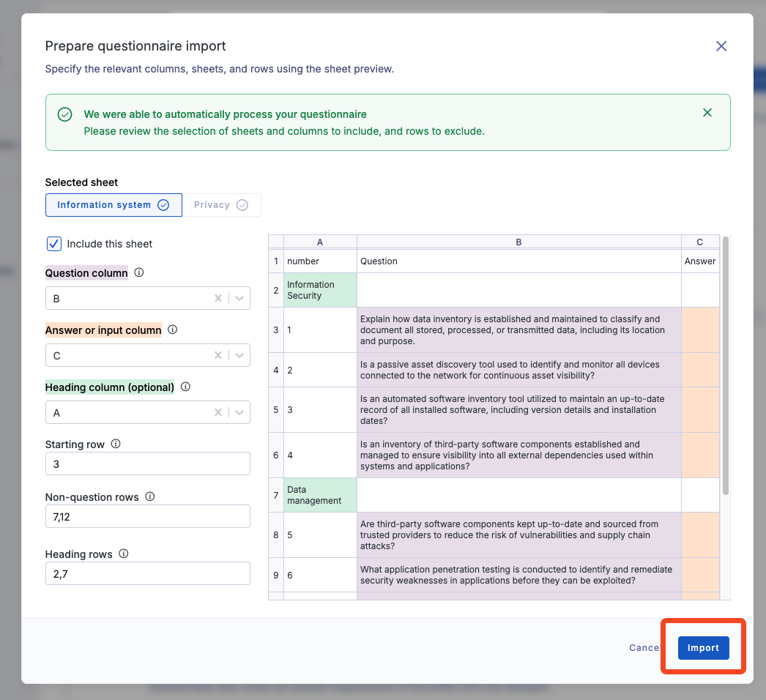Open the Heading column dropdown
Image resolution: width=766 pixels, height=700 pixels.
tap(239, 413)
